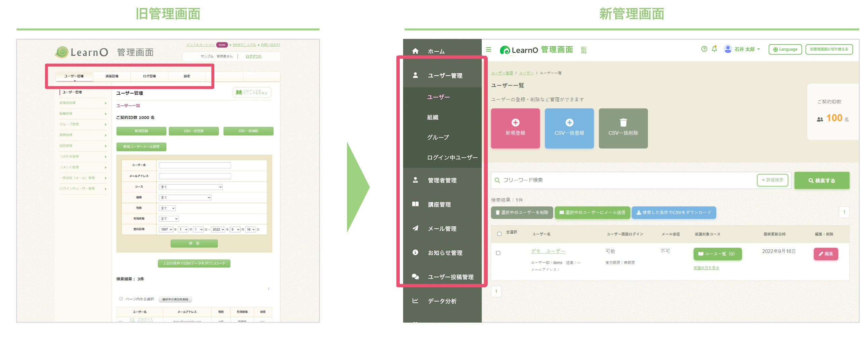The height and width of the screenshot is (337, 868).
Task: Switch to the 設定 tab in old screen
Action: [187, 77]
